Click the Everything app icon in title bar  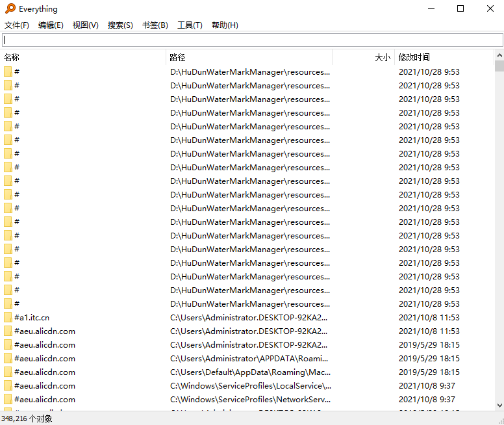coord(10,8)
